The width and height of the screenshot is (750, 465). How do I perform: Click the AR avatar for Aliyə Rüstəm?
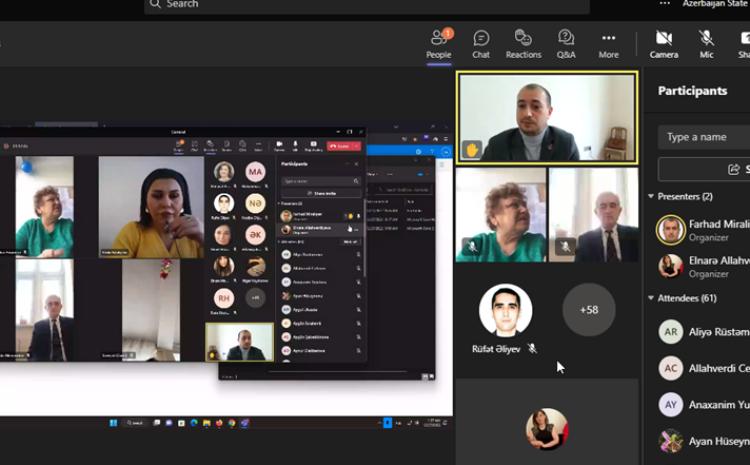tap(671, 332)
